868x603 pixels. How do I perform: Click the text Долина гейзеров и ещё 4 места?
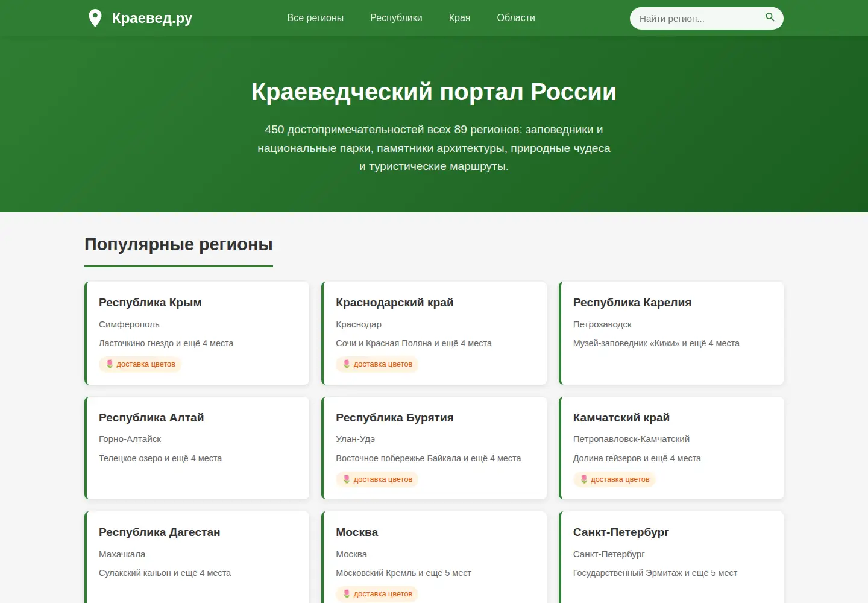click(x=637, y=458)
